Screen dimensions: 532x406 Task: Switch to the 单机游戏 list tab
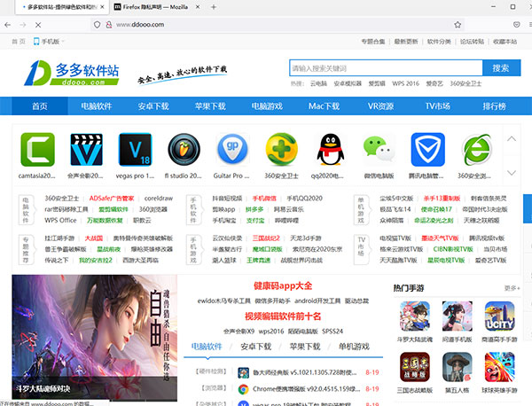tap(354, 347)
